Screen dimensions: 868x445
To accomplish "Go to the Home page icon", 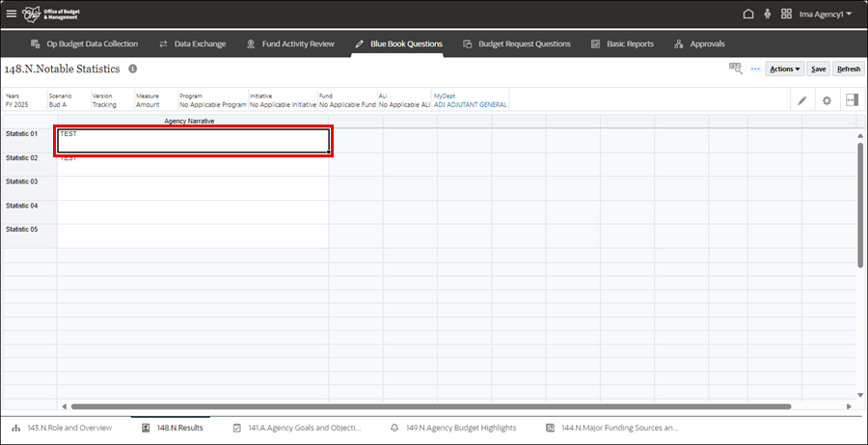I will coord(748,14).
